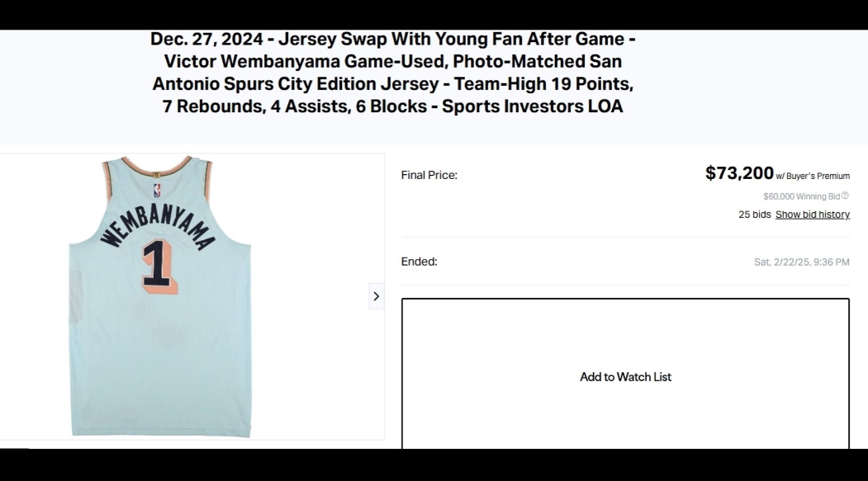The image size is (868, 481).
Task: Click the Victor Wembanyama Game-Used title line
Action: (x=393, y=61)
